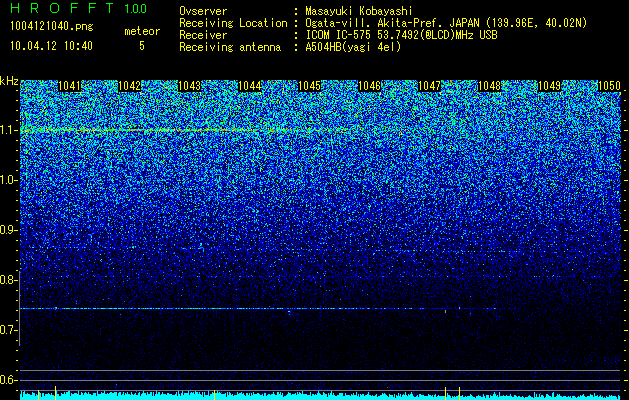Image resolution: width=629 pixels, height=400 pixels.
Task: Click the 1046 time marker
Action: point(369,86)
